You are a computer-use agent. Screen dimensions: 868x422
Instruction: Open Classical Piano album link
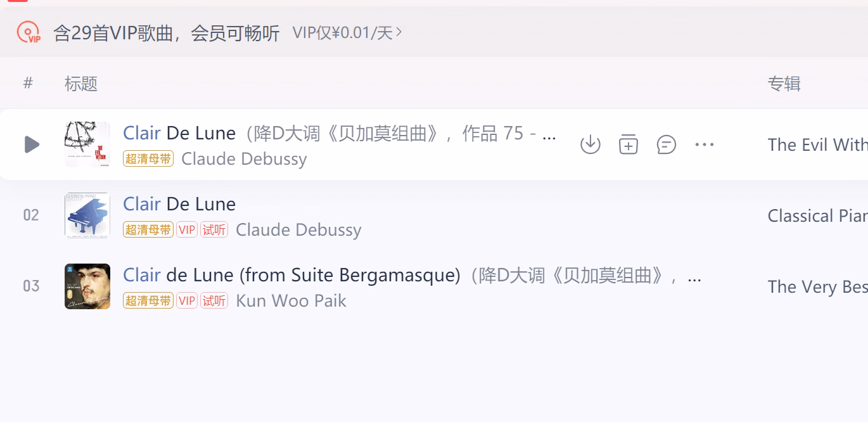click(817, 215)
